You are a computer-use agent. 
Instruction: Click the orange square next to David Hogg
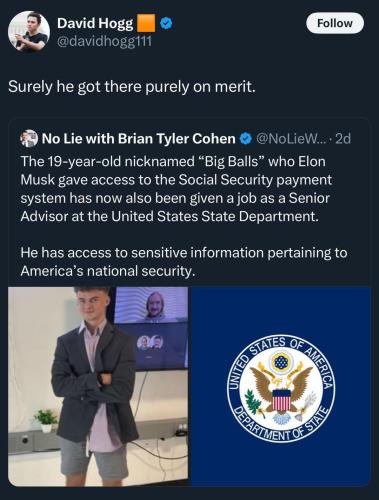pos(146,23)
